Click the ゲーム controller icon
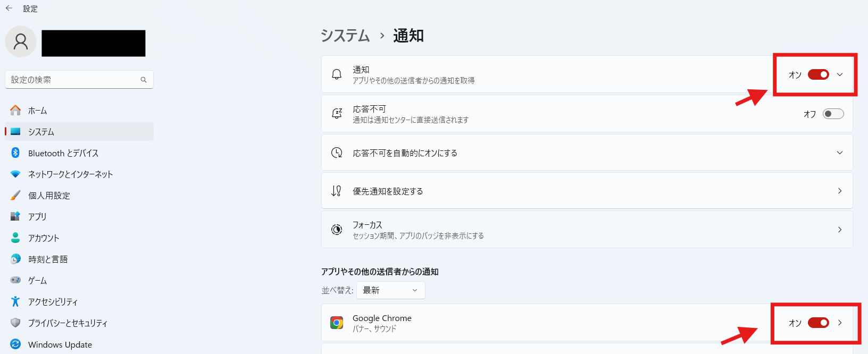The width and height of the screenshot is (868, 354). click(15, 280)
